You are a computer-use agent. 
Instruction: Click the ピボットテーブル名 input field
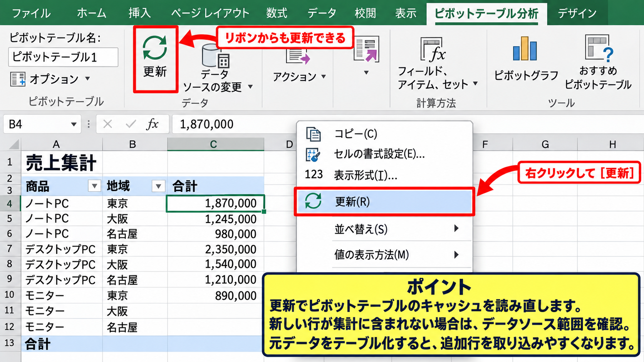(x=63, y=57)
